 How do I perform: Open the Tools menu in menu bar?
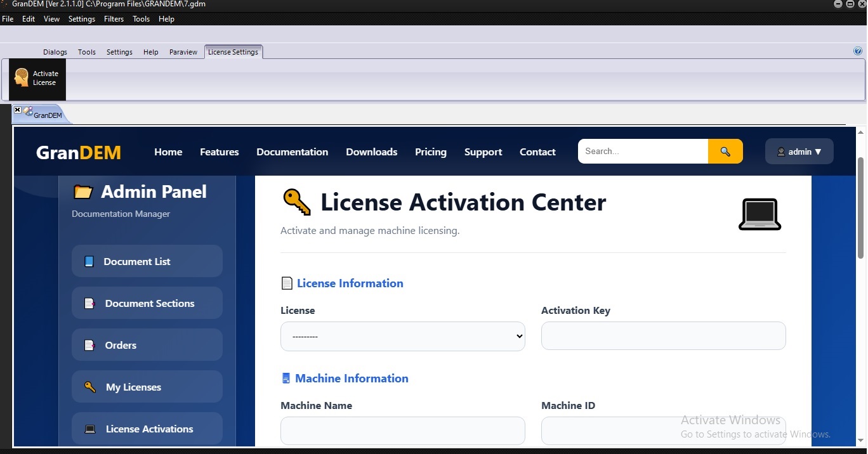pyautogui.click(x=141, y=19)
